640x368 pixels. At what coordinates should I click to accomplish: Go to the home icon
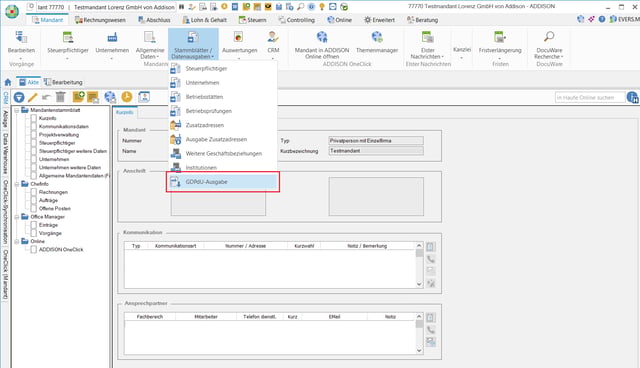click(x=8, y=82)
